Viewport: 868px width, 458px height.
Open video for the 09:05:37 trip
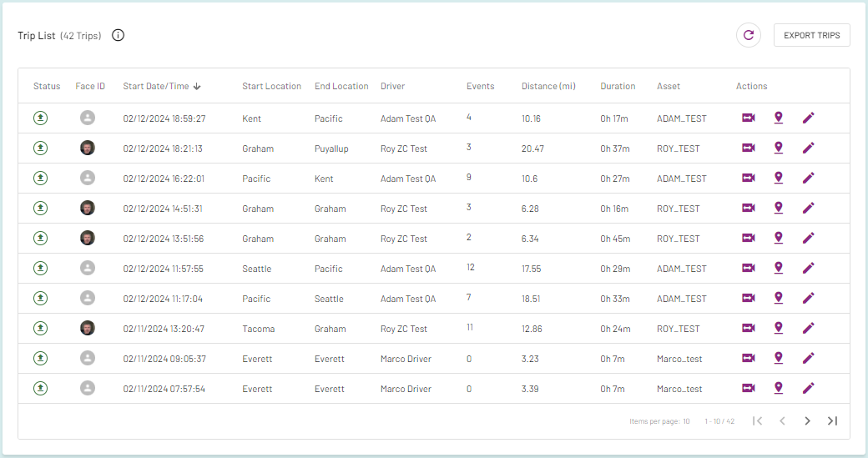point(749,358)
